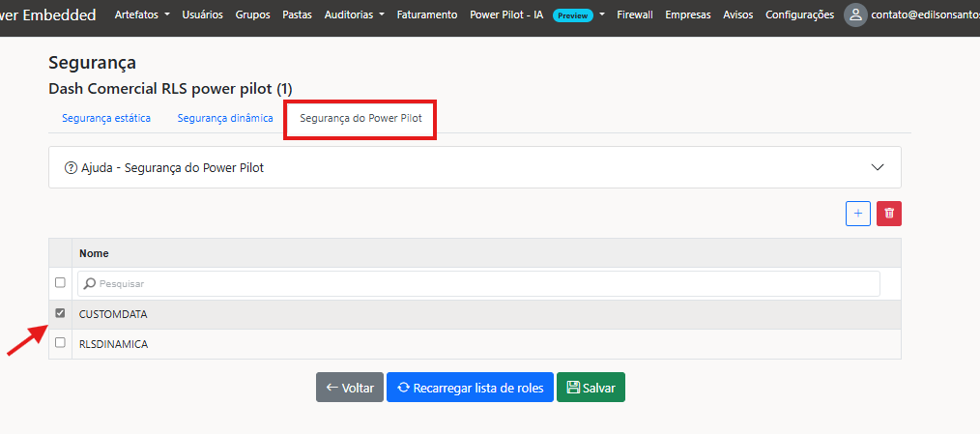Toggle the select-all checkbox in search row
The height and width of the screenshot is (434, 980).
(x=60, y=283)
